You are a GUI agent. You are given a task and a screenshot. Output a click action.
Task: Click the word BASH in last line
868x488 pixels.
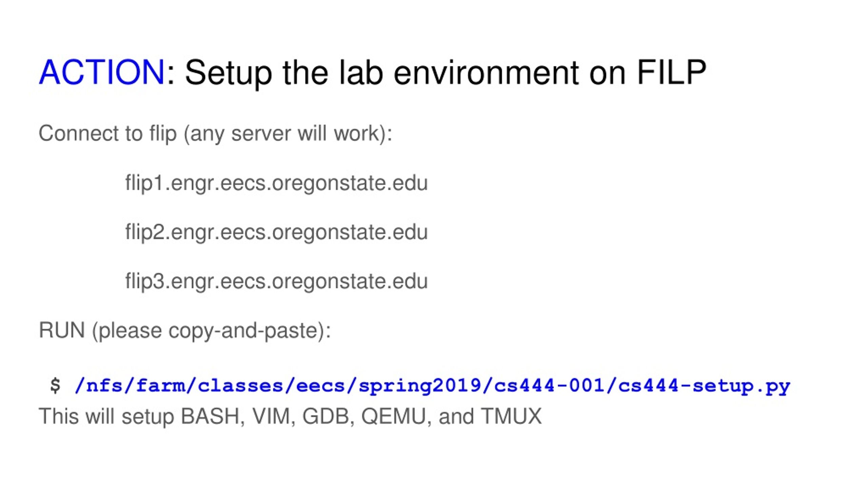210,416
